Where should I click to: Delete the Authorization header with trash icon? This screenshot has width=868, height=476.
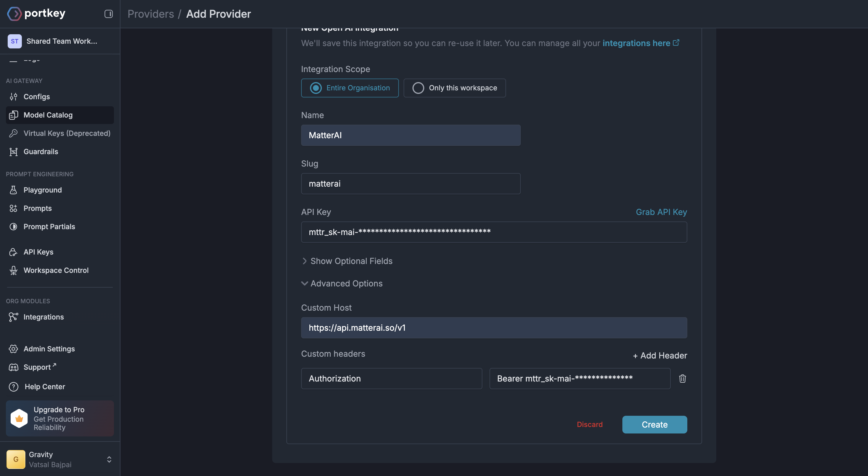pyautogui.click(x=682, y=379)
